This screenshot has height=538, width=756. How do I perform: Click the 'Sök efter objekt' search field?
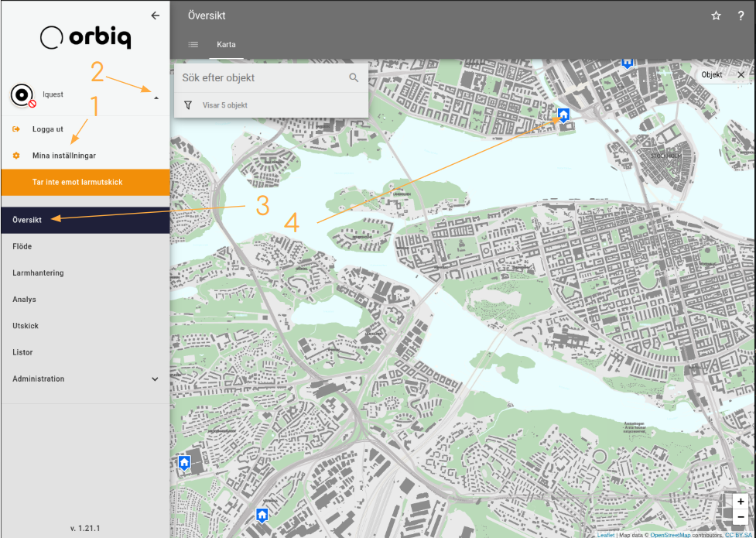[259, 77]
